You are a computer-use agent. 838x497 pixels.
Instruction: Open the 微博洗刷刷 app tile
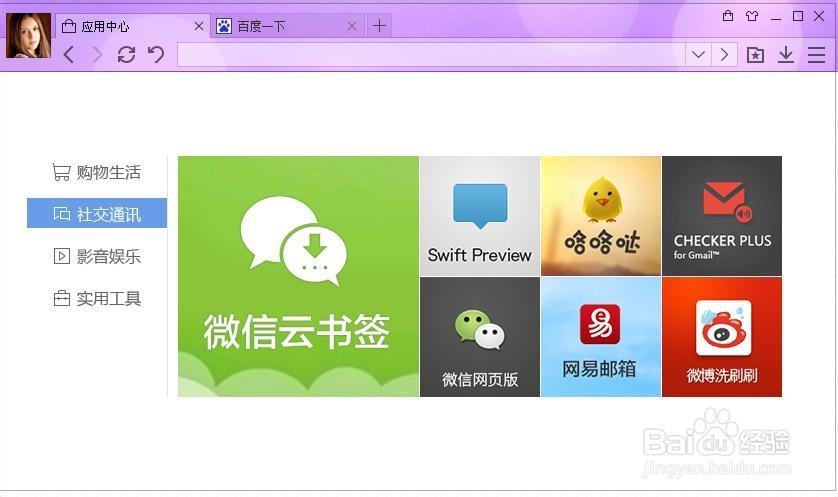[x=722, y=337]
